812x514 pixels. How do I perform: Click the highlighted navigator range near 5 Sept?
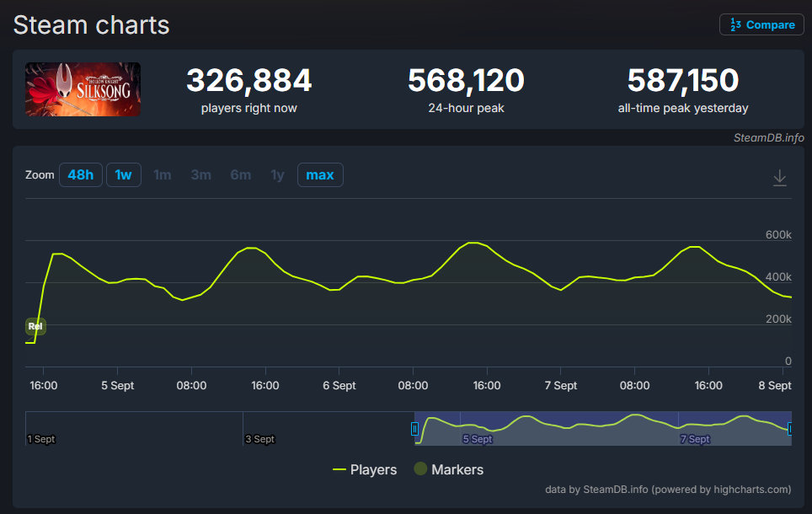click(603, 429)
